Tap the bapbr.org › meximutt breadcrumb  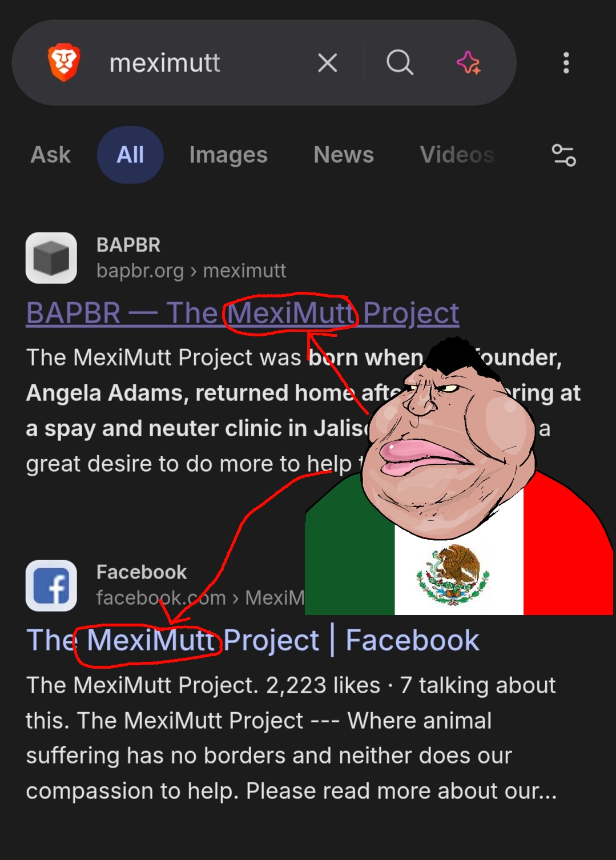coord(191,271)
